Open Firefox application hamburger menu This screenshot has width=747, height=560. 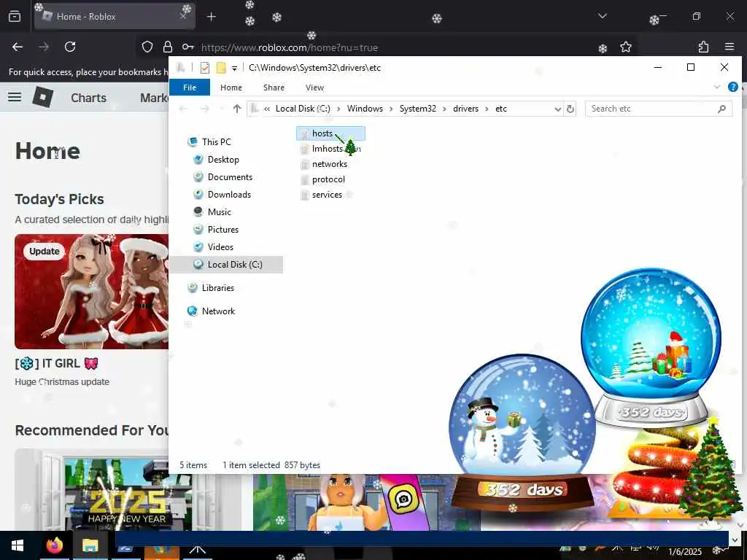pyautogui.click(x=729, y=47)
